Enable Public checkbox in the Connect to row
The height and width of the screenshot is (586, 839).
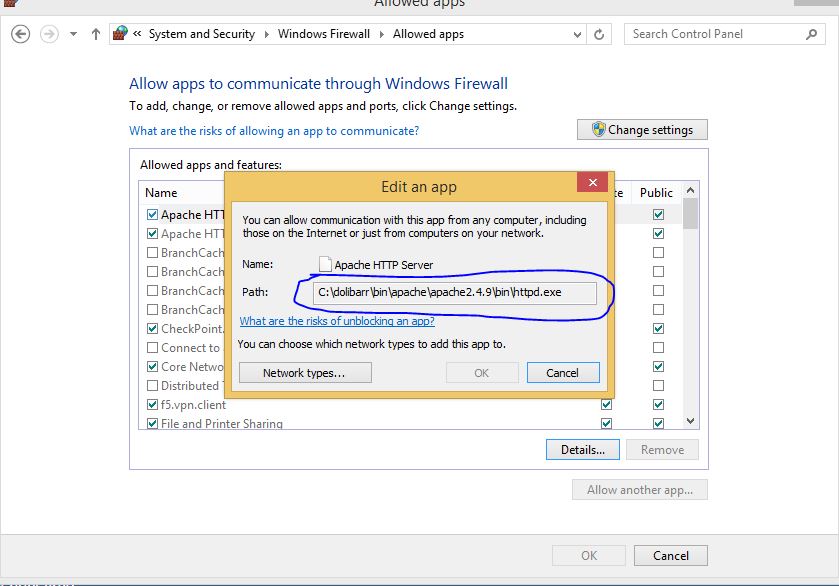pyautogui.click(x=658, y=348)
